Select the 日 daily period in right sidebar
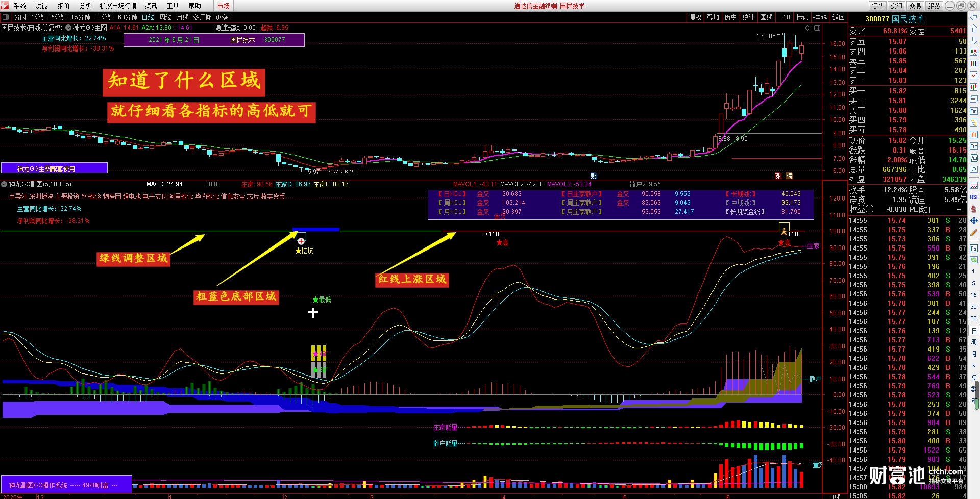980x499 pixels. [973, 331]
